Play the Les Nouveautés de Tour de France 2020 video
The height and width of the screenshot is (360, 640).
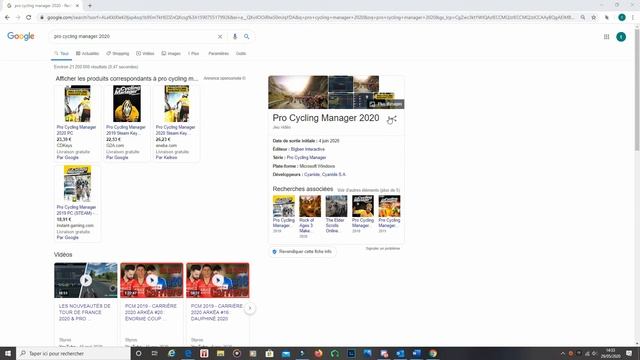[86, 280]
